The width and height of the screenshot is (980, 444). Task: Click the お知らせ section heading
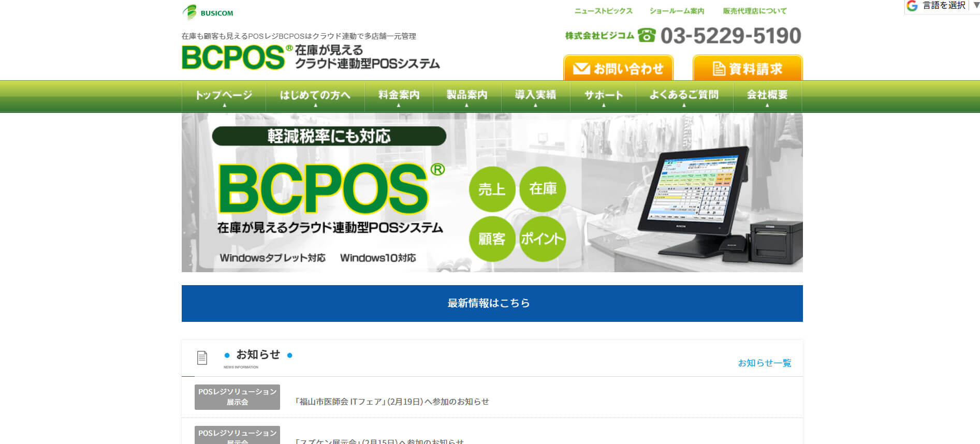point(258,354)
